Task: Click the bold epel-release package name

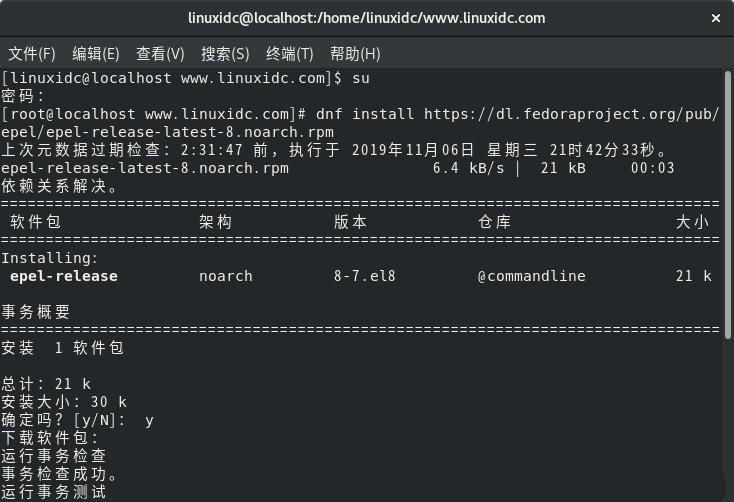Action: pos(64,276)
